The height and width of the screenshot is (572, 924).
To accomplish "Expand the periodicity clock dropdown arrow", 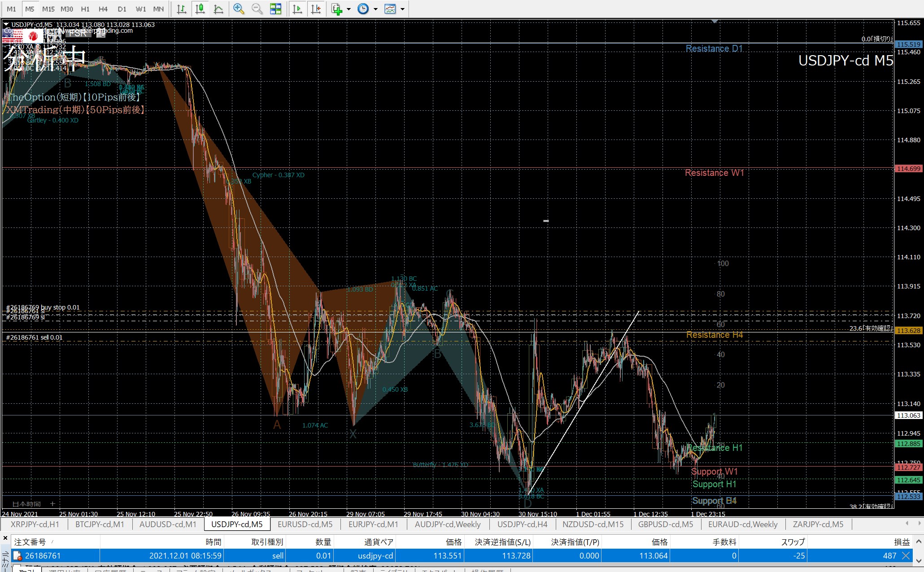I will coord(375,9).
